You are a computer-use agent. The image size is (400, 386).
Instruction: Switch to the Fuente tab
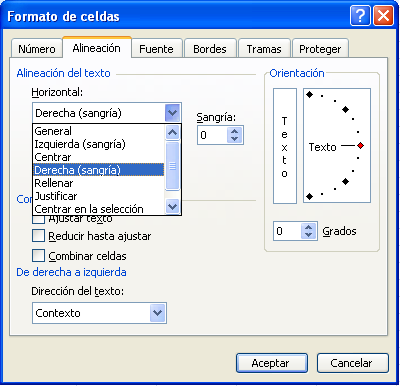point(156,49)
